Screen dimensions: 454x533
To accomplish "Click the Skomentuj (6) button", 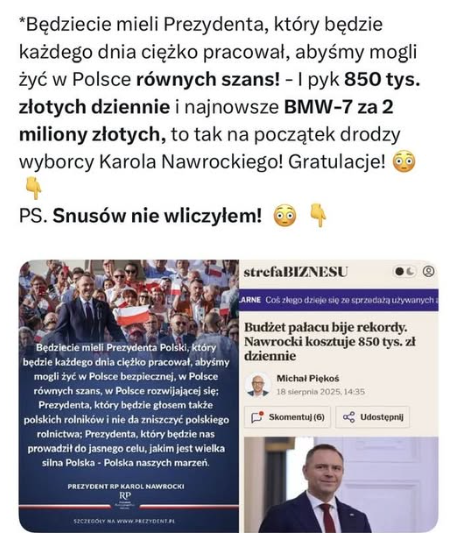I will pos(287,417).
